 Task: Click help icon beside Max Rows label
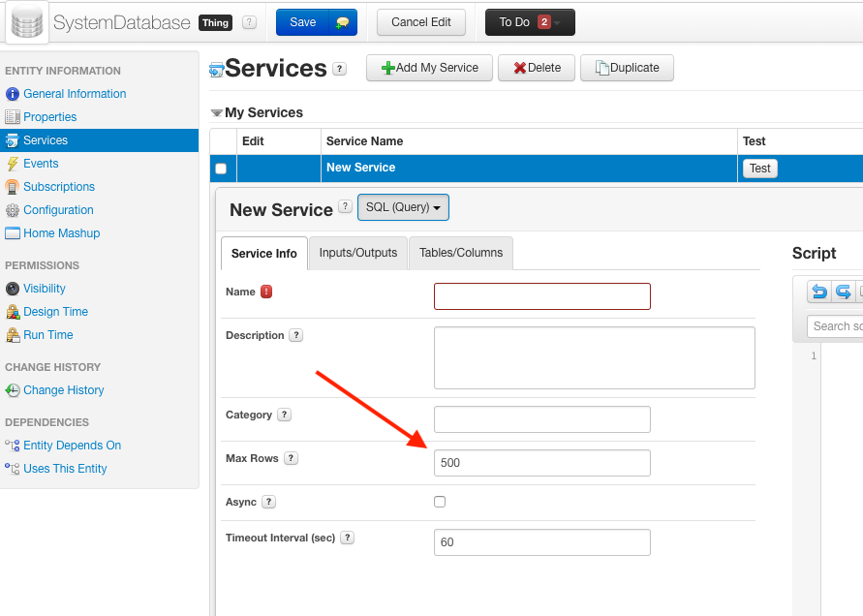tap(292, 458)
